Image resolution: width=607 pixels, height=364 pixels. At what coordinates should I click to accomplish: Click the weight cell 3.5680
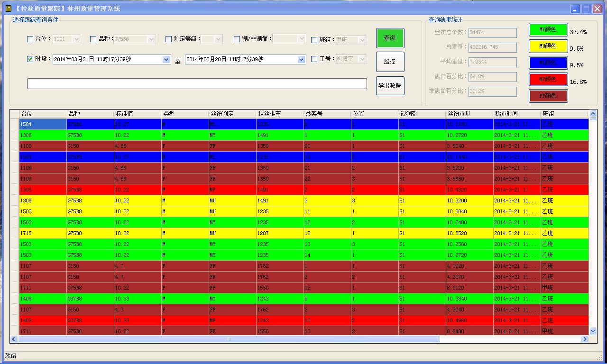point(469,179)
